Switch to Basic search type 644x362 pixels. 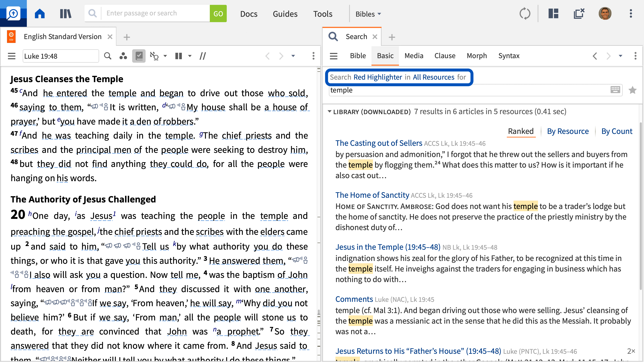pos(385,56)
